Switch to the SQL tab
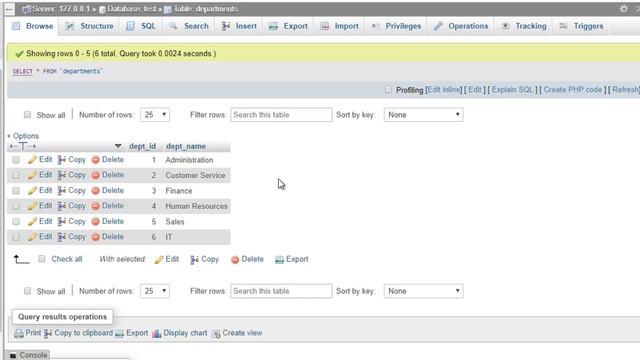Image resolution: width=640 pixels, height=360 pixels. (141, 26)
